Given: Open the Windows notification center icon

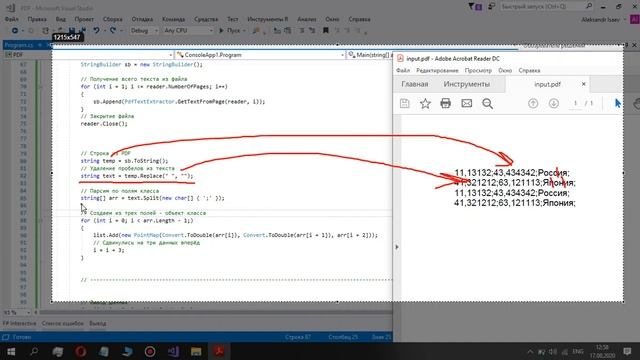Looking at the screenshot, I should pyautogui.click(x=627, y=351).
